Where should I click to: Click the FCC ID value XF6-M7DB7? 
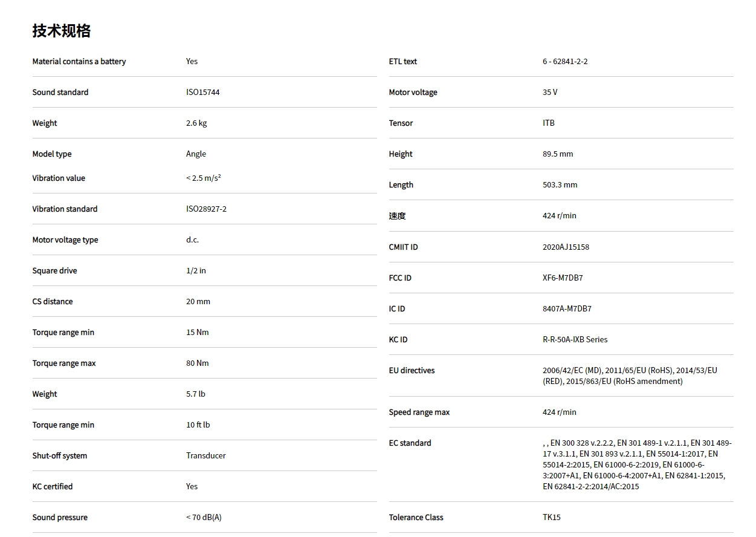563,278
